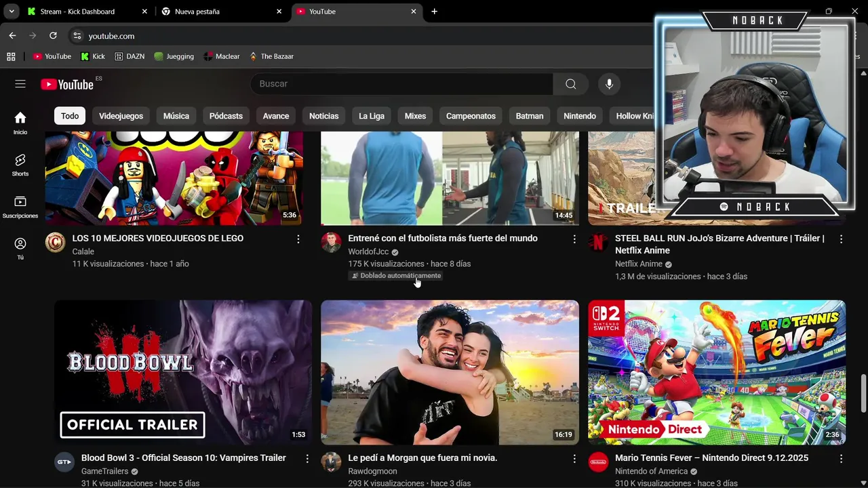Open Netflix Anime channel avatar
Viewport: 868px width, 488px height.
[x=598, y=242]
